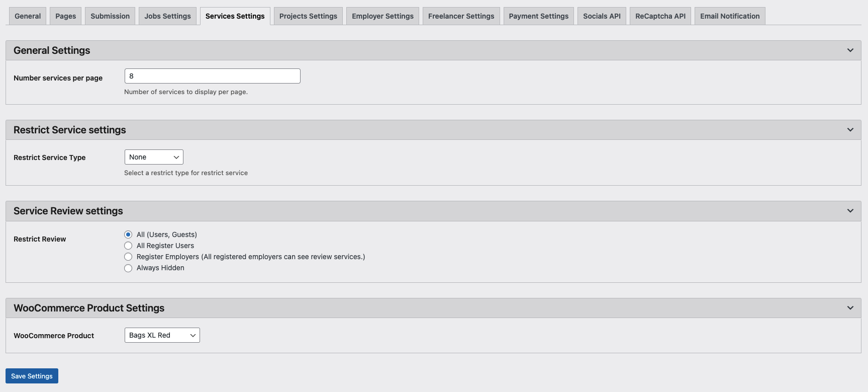
Task: Open the Socials API tab
Action: coord(602,16)
